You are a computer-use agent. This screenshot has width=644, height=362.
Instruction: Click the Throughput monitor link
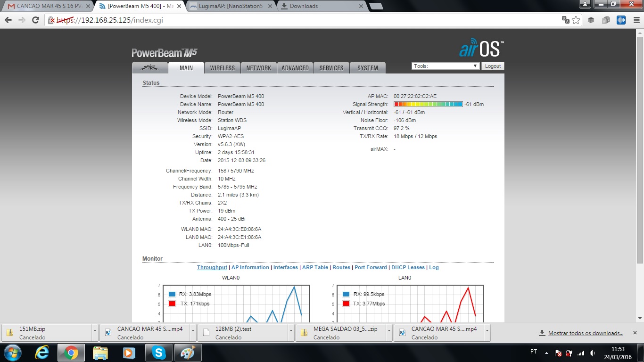pos(212,267)
